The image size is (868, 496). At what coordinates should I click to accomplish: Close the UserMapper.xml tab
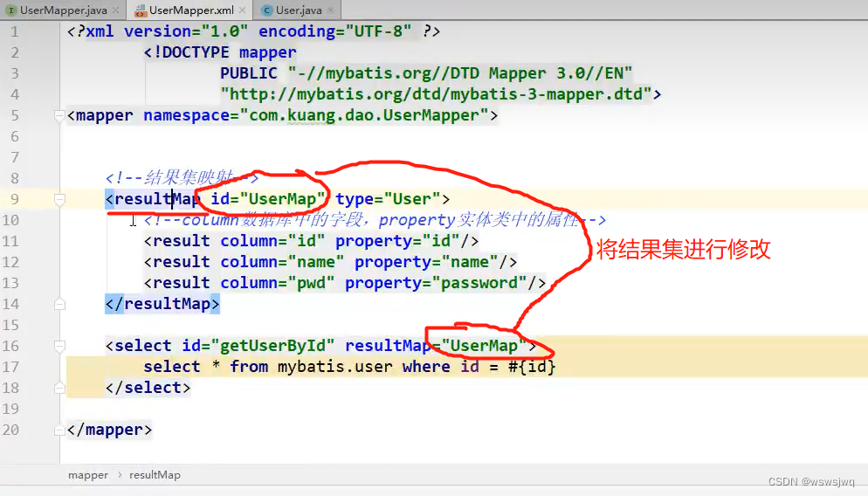coord(242,10)
